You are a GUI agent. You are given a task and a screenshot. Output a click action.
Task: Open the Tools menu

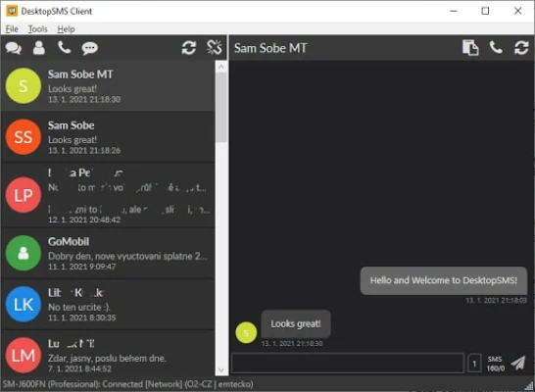tap(37, 29)
